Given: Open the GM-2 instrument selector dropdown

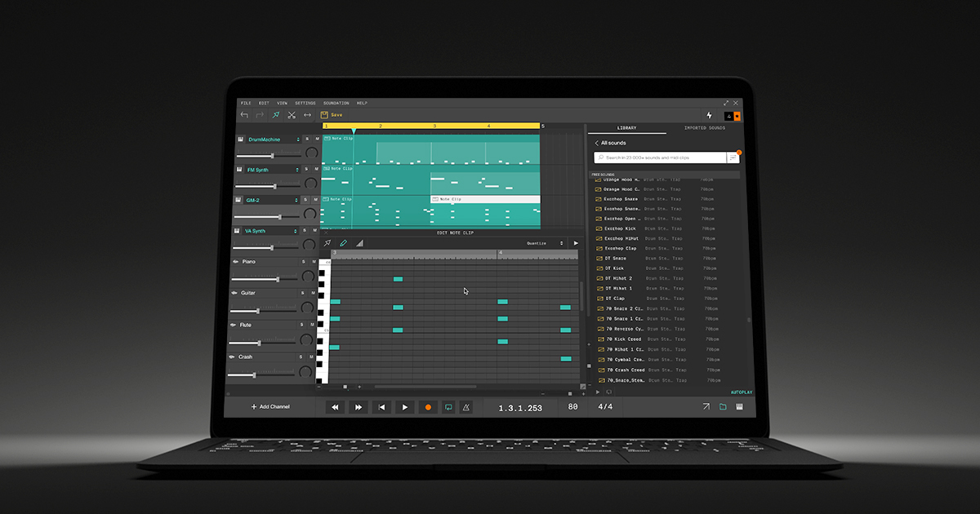Looking at the screenshot, I should [296, 199].
